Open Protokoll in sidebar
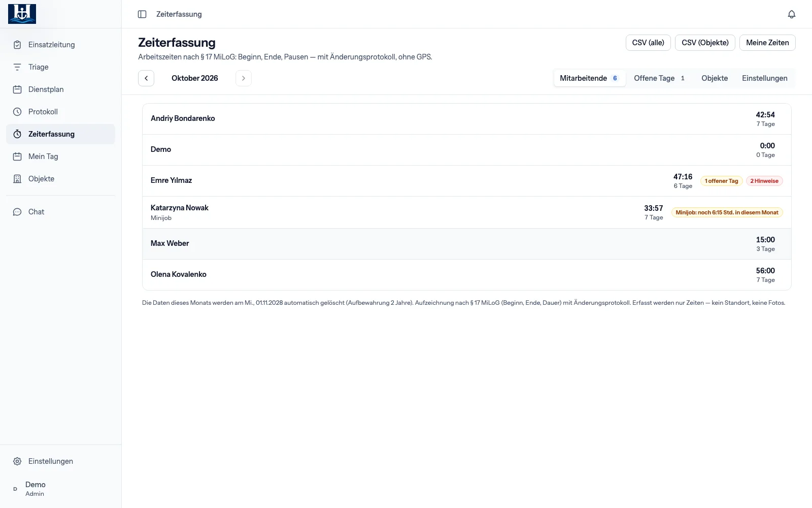812x508 pixels. [60, 112]
